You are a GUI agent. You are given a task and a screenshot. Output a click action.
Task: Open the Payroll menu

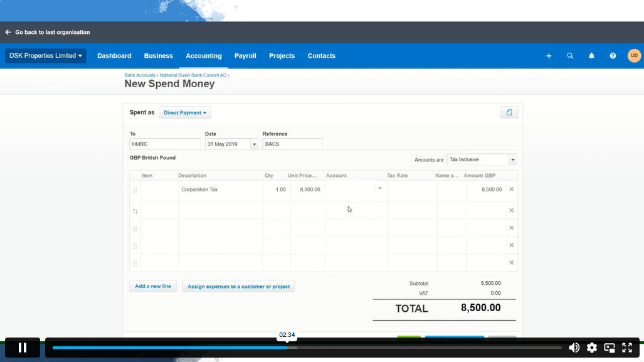[x=245, y=56]
